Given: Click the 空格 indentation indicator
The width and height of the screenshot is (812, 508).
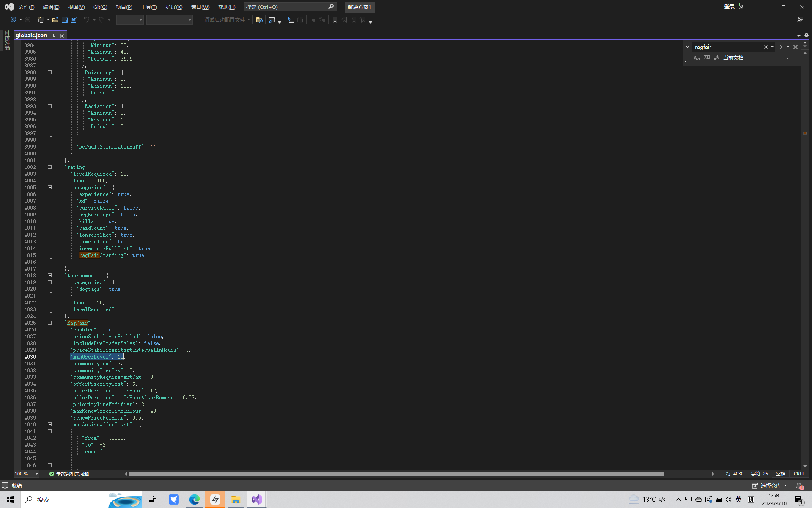Looking at the screenshot, I should (780, 474).
